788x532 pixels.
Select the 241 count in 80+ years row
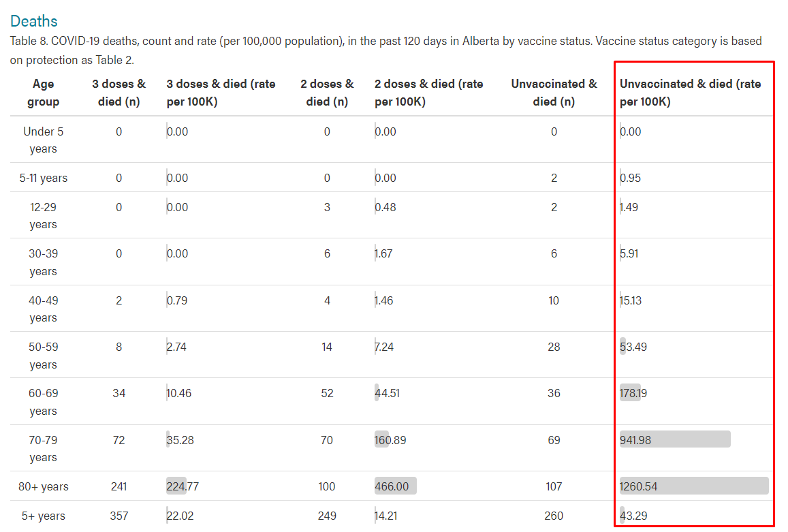[119, 487]
